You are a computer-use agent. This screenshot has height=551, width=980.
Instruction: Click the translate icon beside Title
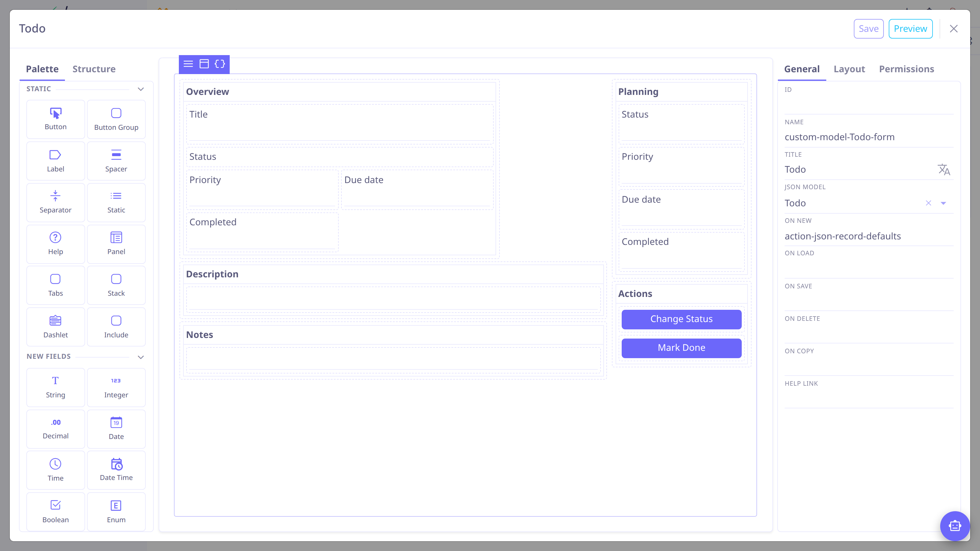(944, 170)
